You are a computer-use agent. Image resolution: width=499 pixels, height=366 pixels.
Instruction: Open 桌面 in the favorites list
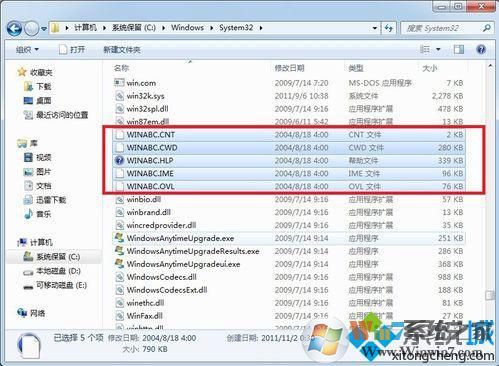pos(44,100)
